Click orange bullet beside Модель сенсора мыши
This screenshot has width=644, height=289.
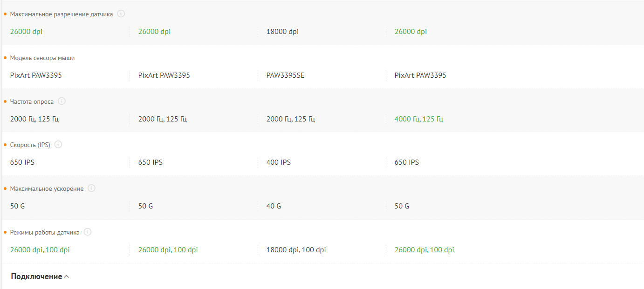point(5,58)
